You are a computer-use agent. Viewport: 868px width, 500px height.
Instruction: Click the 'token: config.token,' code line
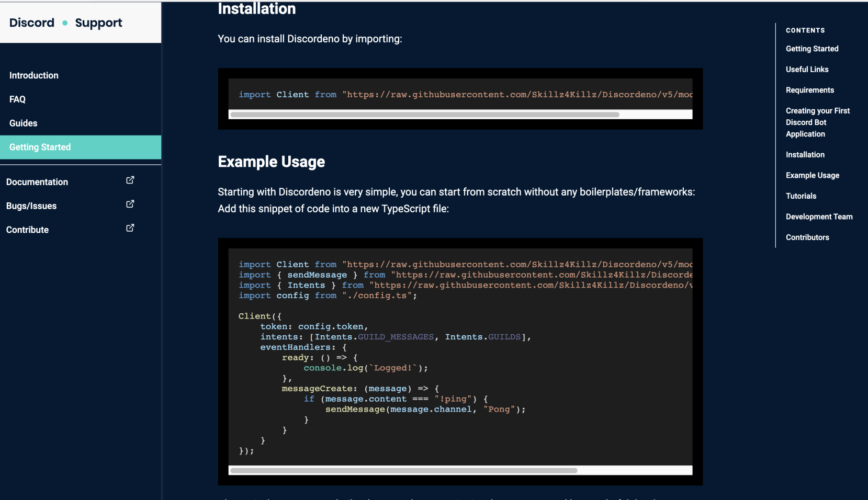314,327
